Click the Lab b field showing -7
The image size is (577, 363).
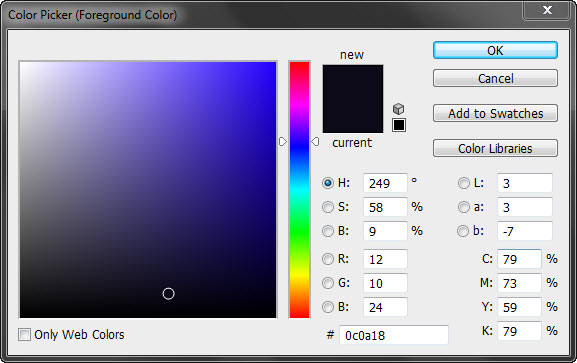(x=525, y=231)
